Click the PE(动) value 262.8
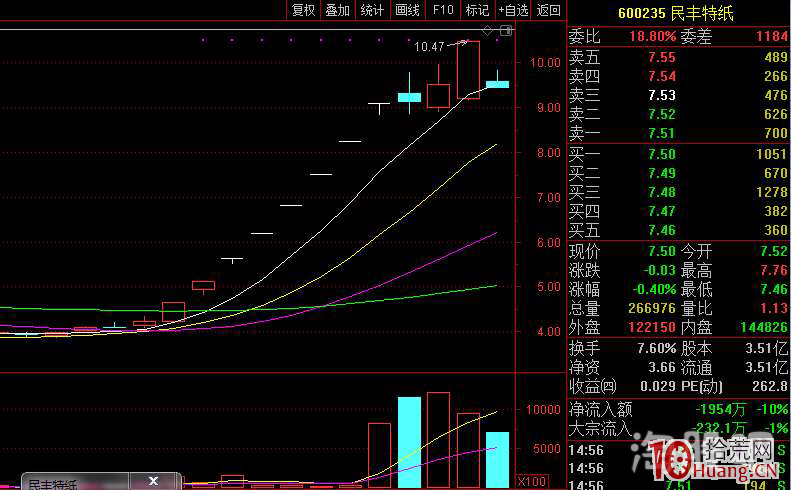This screenshot has height=490, width=791. (x=770, y=387)
